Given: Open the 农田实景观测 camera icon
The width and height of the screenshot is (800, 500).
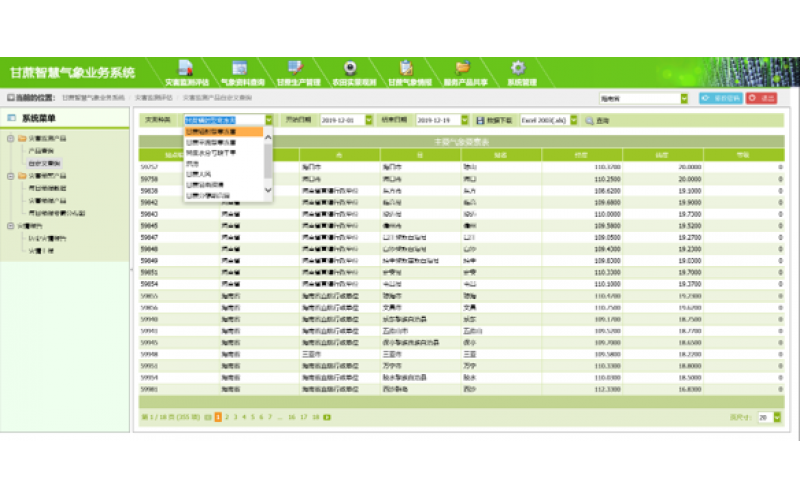Looking at the screenshot, I should [350, 67].
